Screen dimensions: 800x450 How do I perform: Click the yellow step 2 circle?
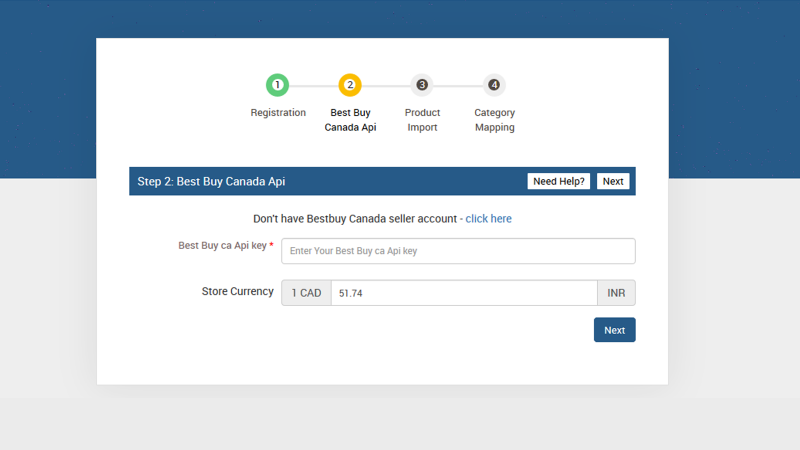(350, 85)
